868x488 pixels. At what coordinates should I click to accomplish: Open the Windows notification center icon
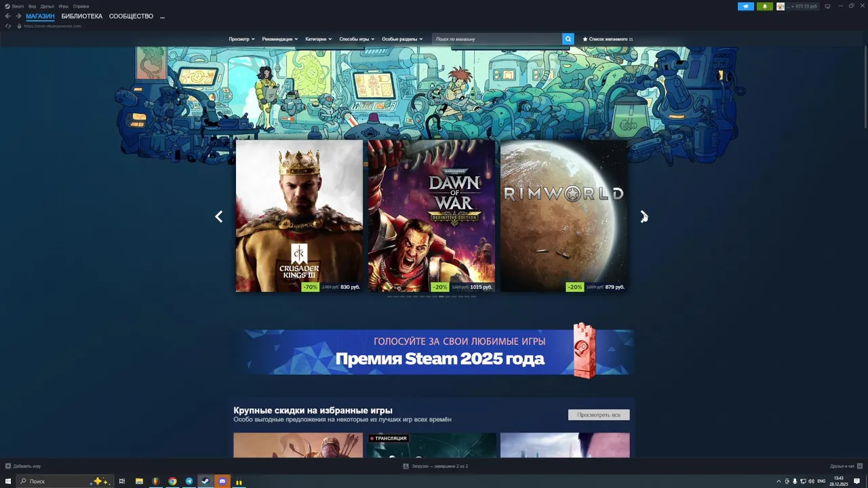click(857, 481)
